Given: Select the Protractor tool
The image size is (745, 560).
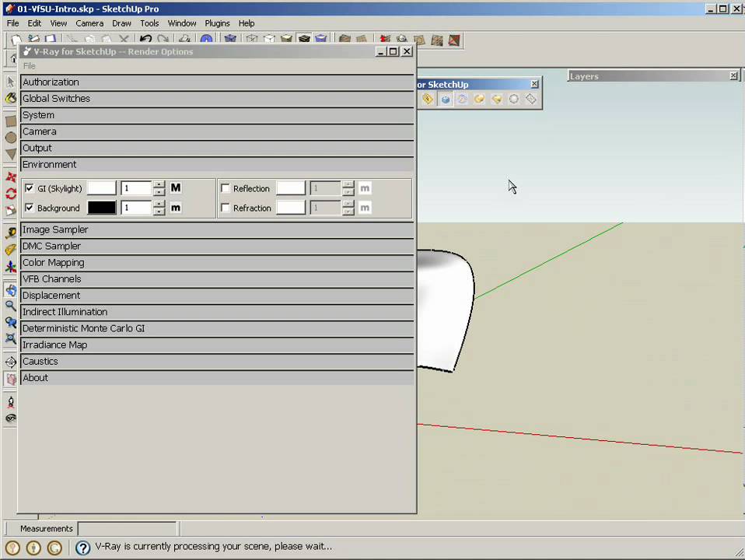Looking at the screenshot, I should coord(10,250).
